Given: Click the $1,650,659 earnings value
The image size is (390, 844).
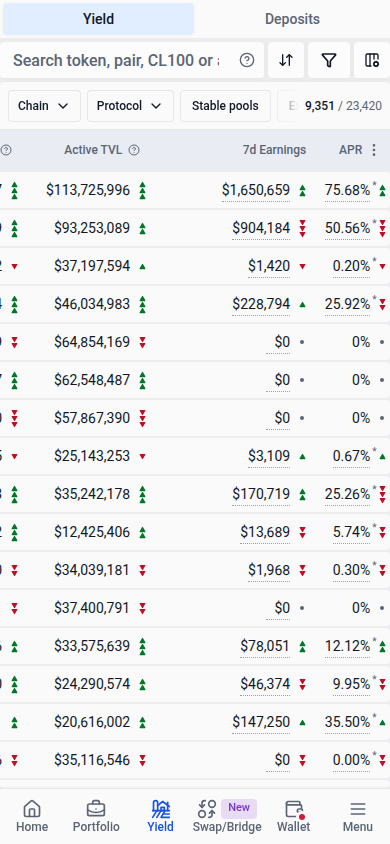Looking at the screenshot, I should click(256, 190).
